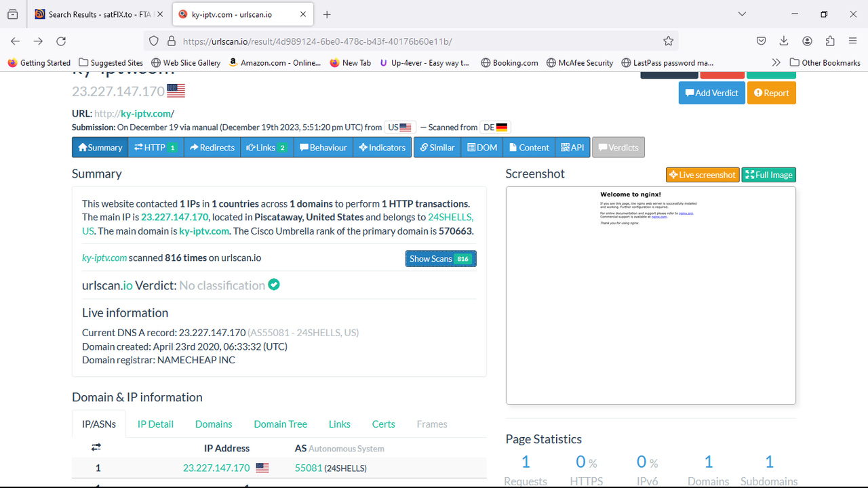Open the Domains tab

tap(214, 424)
